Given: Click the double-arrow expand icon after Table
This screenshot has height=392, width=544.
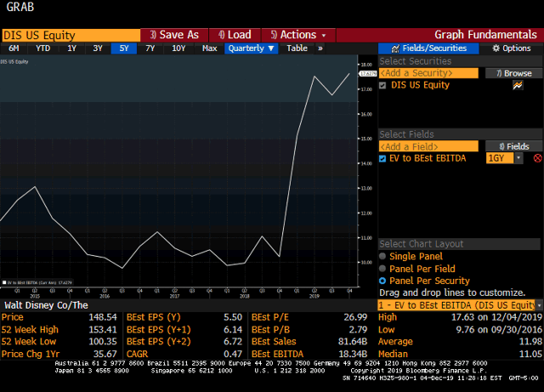Looking at the screenshot, I should (320, 48).
